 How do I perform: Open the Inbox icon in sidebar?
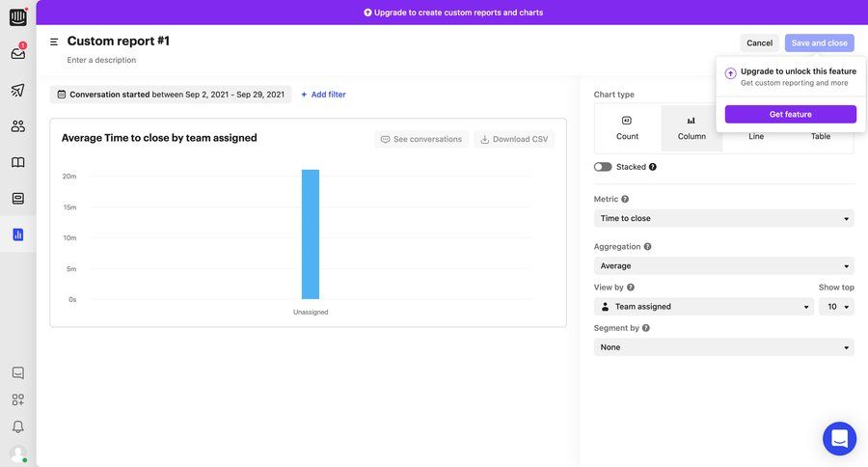pos(17,53)
